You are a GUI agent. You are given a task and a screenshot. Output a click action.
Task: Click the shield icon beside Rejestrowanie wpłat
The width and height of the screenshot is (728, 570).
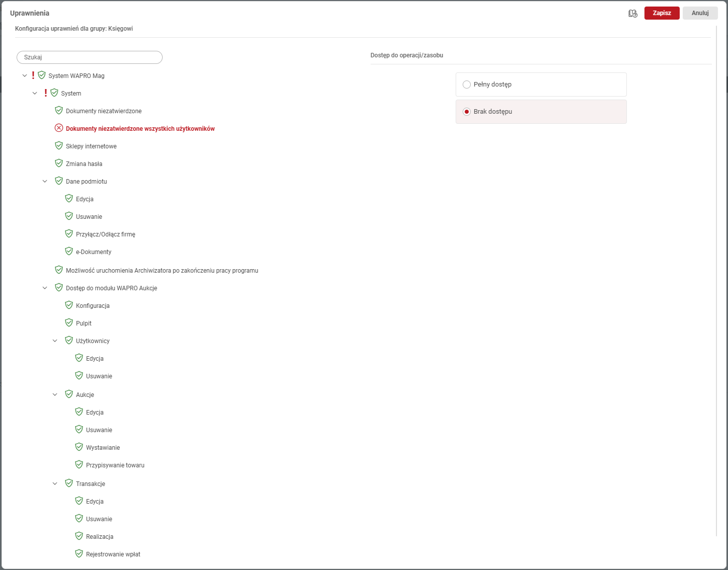(79, 554)
